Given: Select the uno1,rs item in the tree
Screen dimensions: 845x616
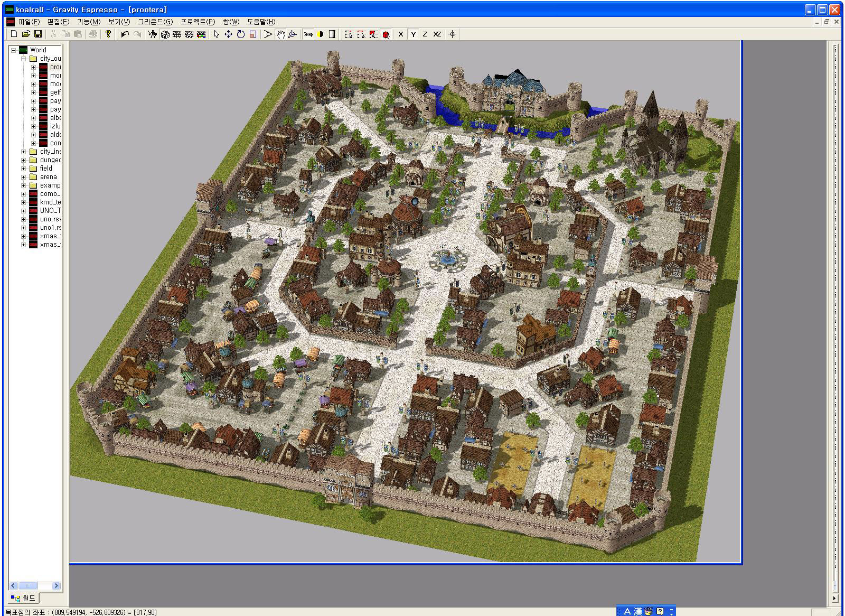Looking at the screenshot, I should click(50, 228).
